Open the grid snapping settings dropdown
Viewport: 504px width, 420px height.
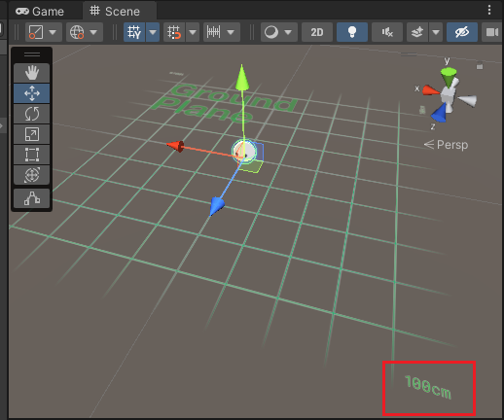(193, 32)
